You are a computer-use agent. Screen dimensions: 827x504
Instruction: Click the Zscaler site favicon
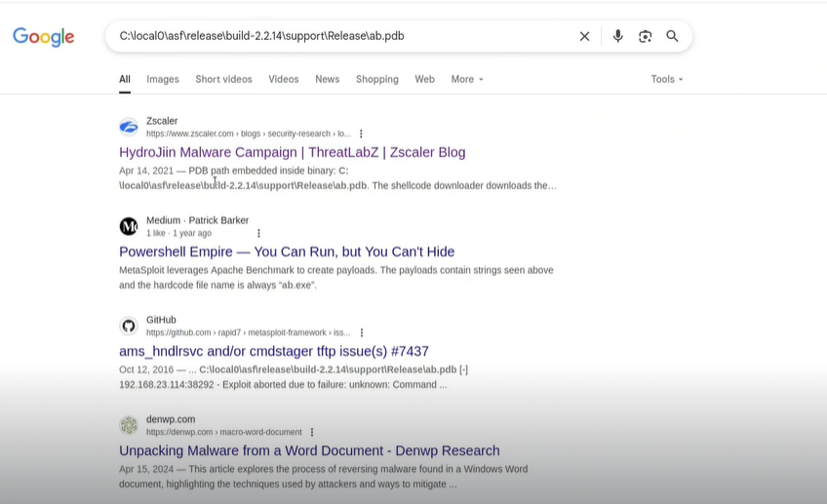[129, 127]
